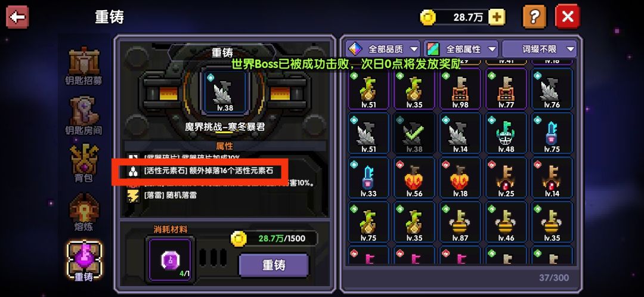Select the lv.48 teal skull key
644x297 pixels.
point(506,134)
